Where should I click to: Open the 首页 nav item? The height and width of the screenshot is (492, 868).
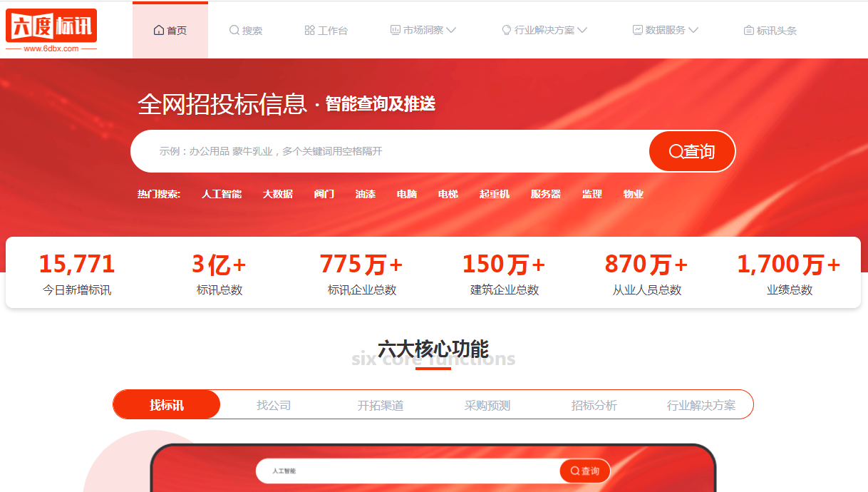[x=170, y=31]
